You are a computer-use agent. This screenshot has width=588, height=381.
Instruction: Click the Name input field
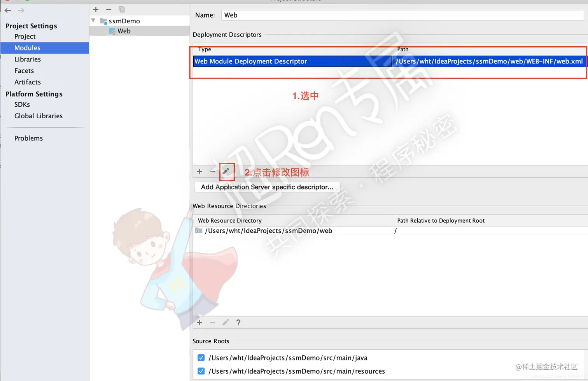point(403,15)
